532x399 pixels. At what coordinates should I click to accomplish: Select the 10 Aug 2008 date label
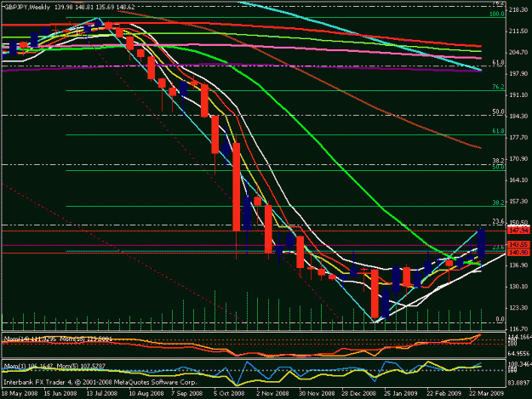(146, 394)
